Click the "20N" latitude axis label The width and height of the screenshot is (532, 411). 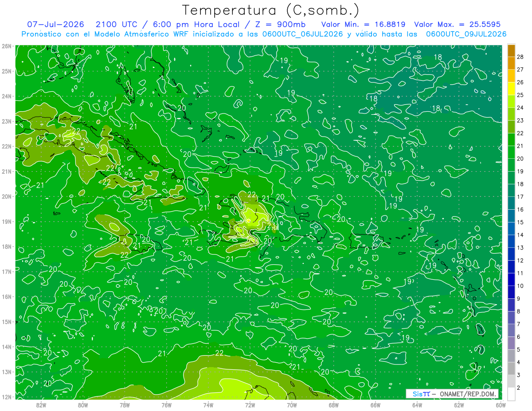click(7, 196)
